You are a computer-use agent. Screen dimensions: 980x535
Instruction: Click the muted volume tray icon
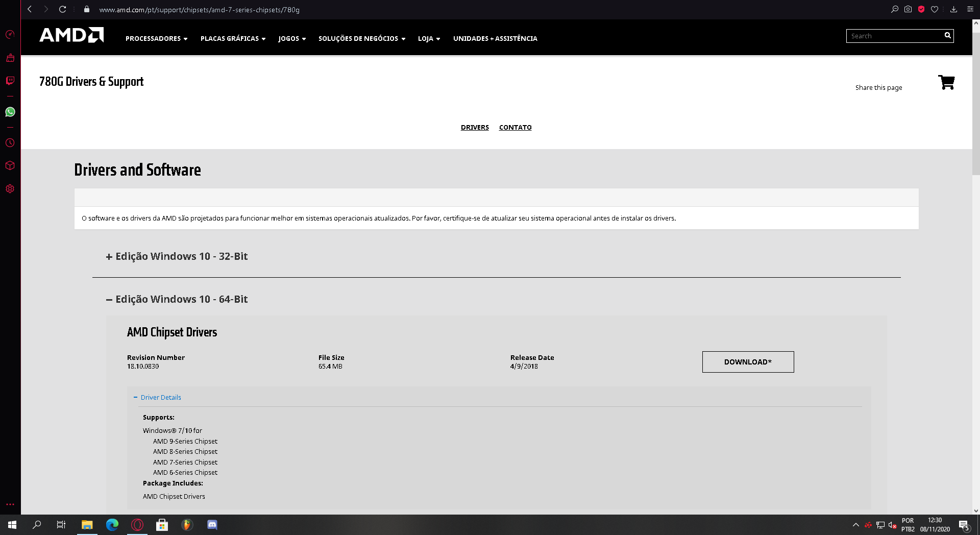(892, 525)
